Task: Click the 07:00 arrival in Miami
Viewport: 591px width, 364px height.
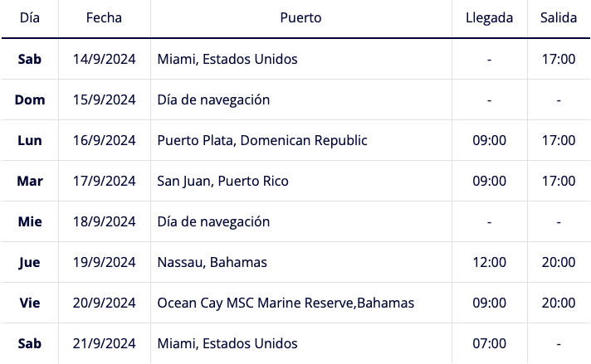Action: tap(489, 343)
